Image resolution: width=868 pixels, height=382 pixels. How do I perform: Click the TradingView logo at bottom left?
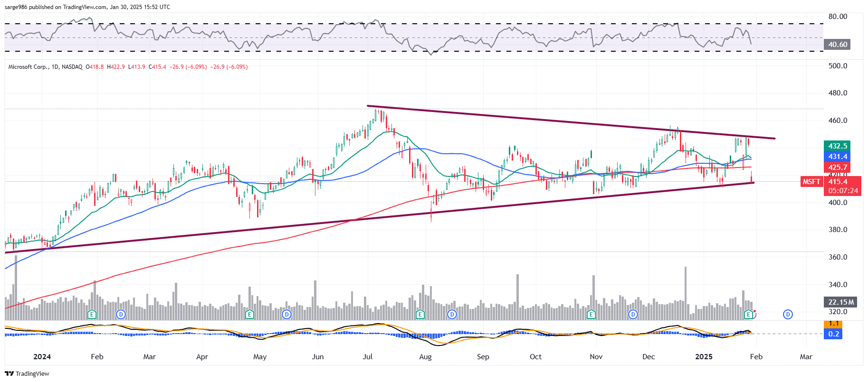click(27, 373)
